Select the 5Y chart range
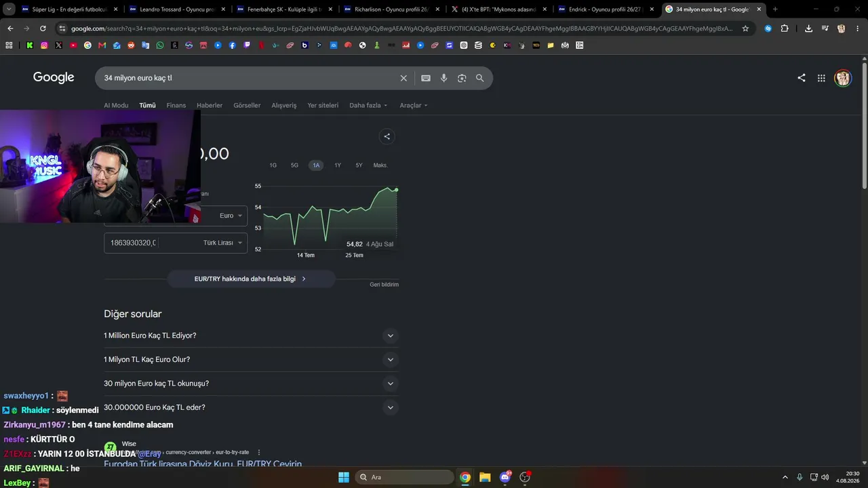 [x=359, y=165]
